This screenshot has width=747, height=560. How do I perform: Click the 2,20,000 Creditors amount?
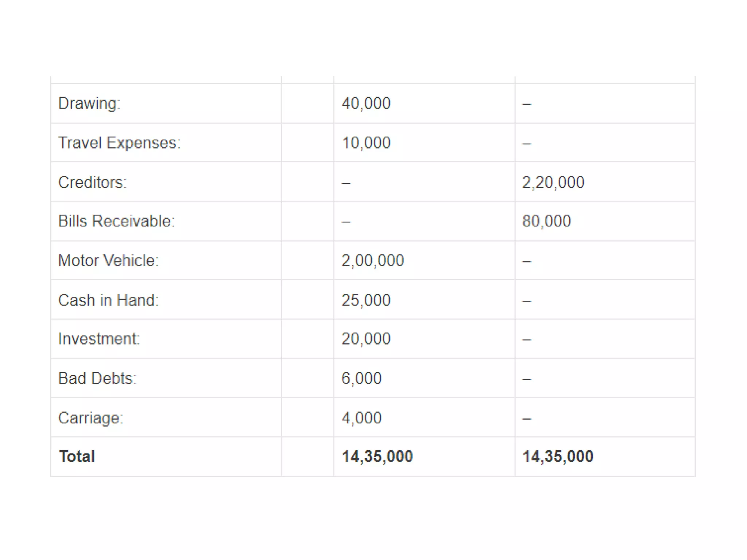tap(553, 182)
